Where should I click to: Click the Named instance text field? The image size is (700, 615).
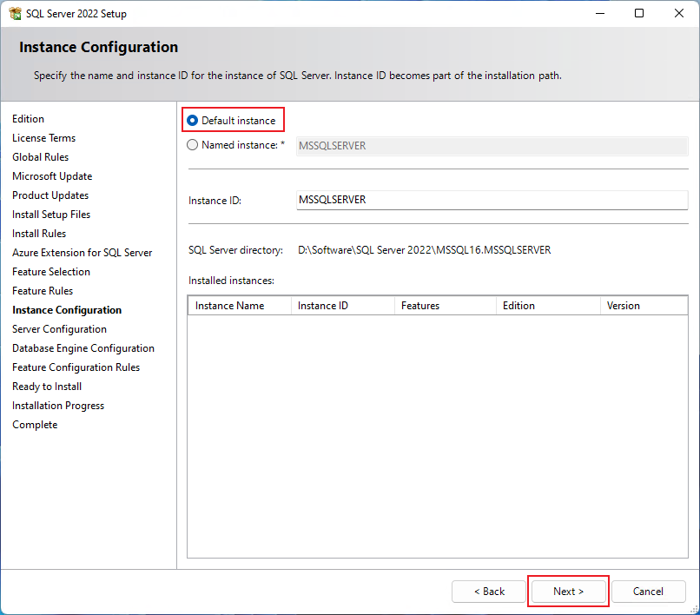pos(492,146)
